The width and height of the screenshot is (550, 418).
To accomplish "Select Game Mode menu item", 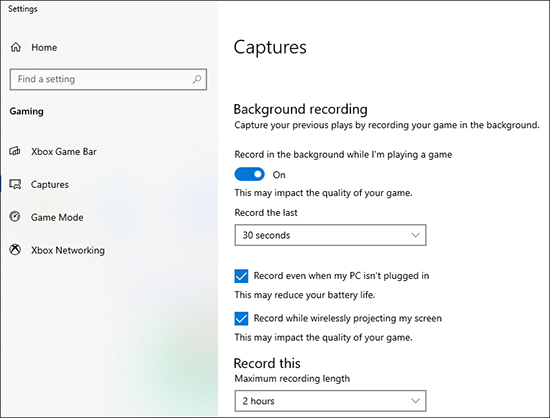I will (x=57, y=217).
